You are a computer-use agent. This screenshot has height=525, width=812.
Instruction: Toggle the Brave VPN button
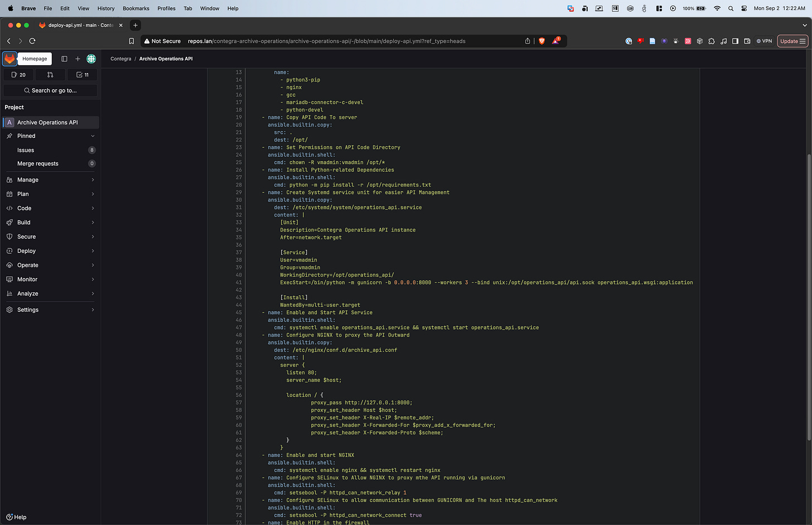(764, 41)
